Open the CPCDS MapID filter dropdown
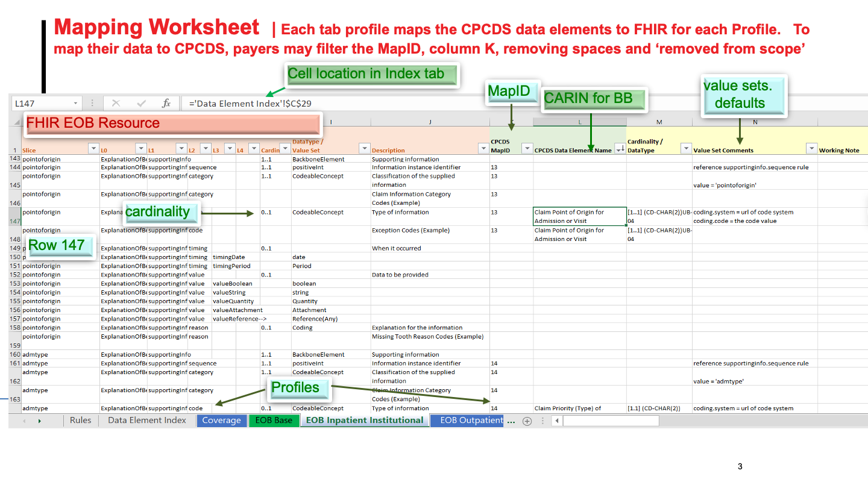This screenshot has width=868, height=488. tap(526, 148)
